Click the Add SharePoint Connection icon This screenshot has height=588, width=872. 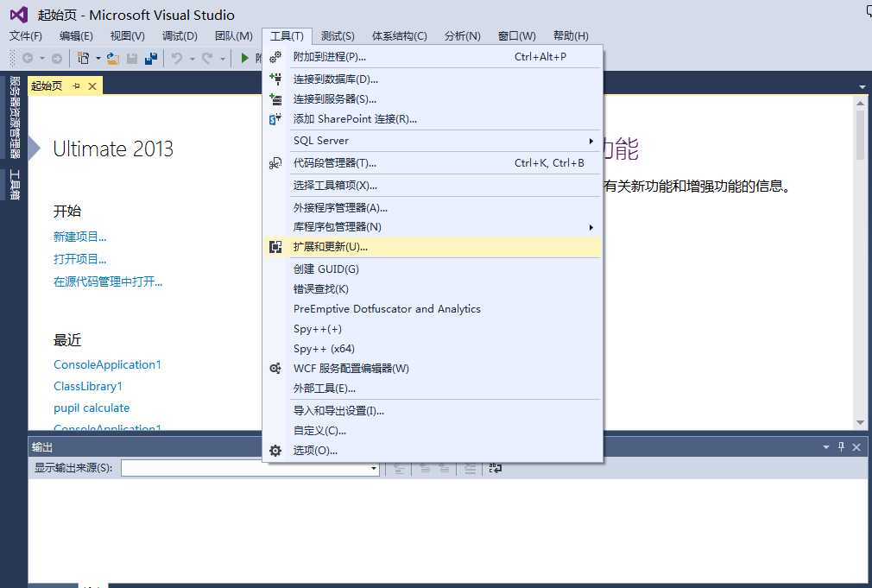tap(275, 119)
